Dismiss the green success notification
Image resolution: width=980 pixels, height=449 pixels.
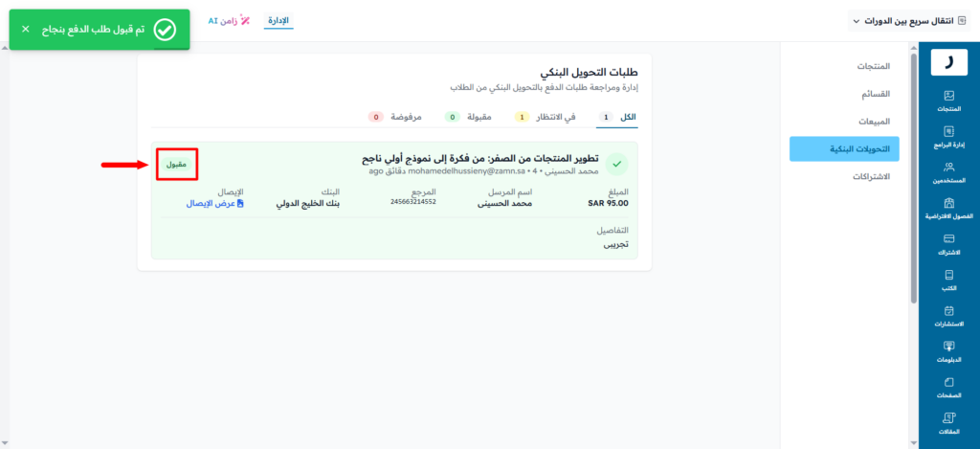click(25, 30)
